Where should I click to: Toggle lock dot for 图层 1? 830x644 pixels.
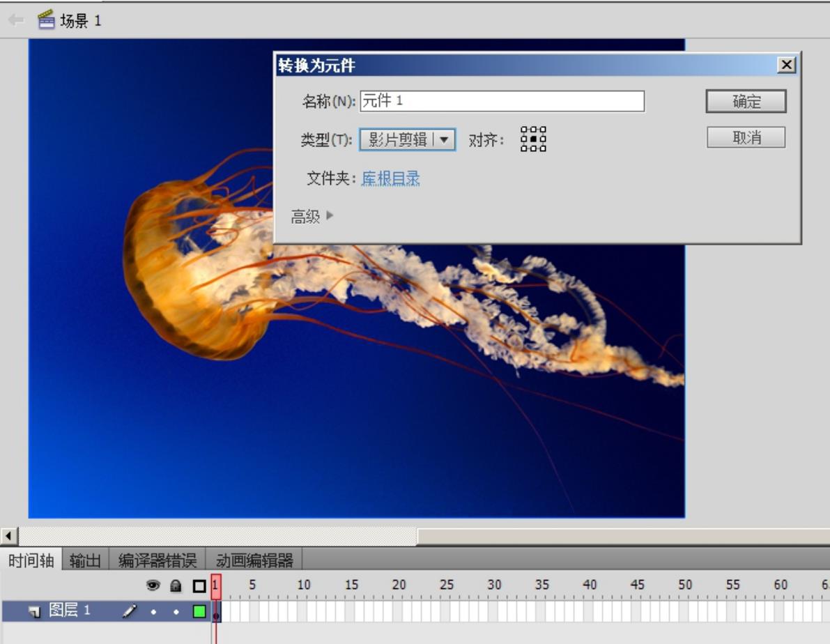(x=176, y=612)
